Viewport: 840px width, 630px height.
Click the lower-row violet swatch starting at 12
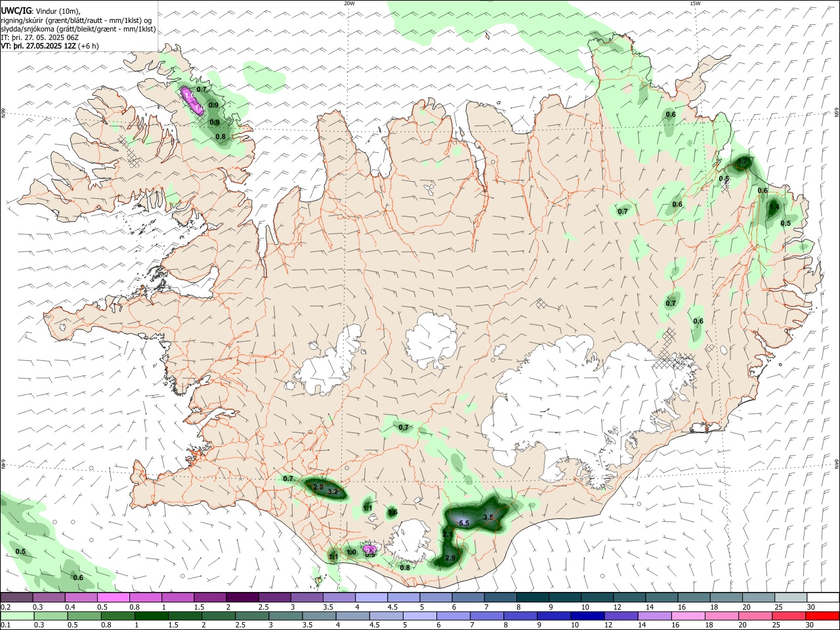621,616
